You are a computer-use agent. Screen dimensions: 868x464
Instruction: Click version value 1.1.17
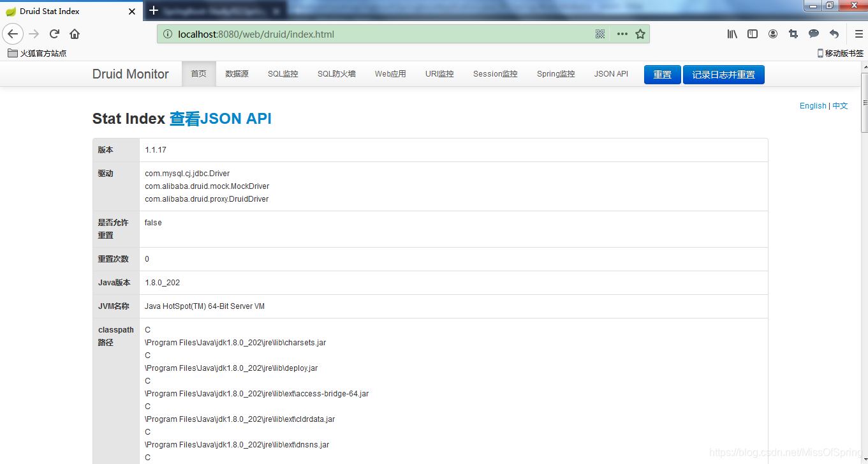tap(156, 150)
